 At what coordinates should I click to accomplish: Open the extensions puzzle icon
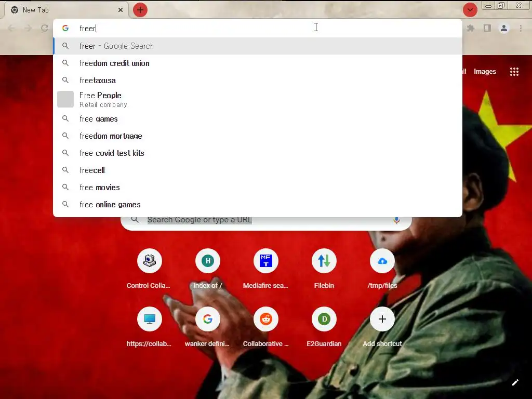click(x=470, y=28)
